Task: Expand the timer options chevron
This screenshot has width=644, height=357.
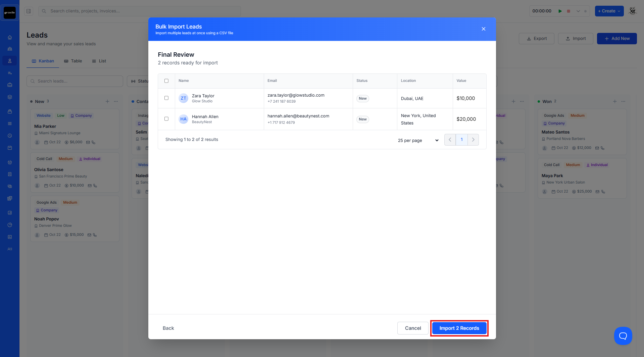Action: 578,11
